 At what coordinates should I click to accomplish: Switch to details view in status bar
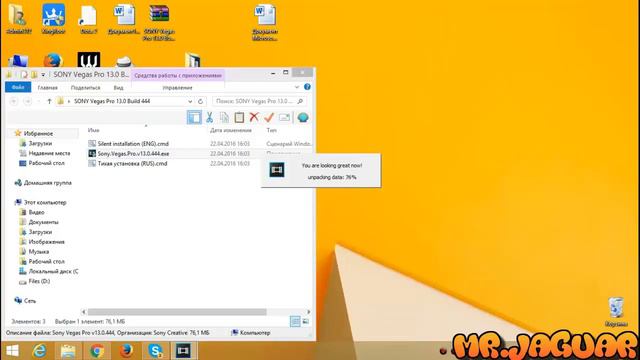pyautogui.click(x=295, y=321)
